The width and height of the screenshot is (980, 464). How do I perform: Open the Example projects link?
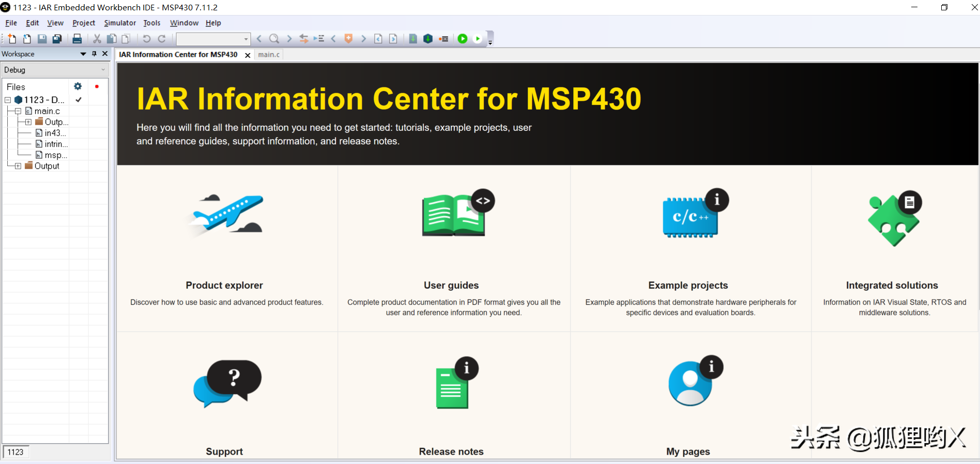[x=688, y=285]
